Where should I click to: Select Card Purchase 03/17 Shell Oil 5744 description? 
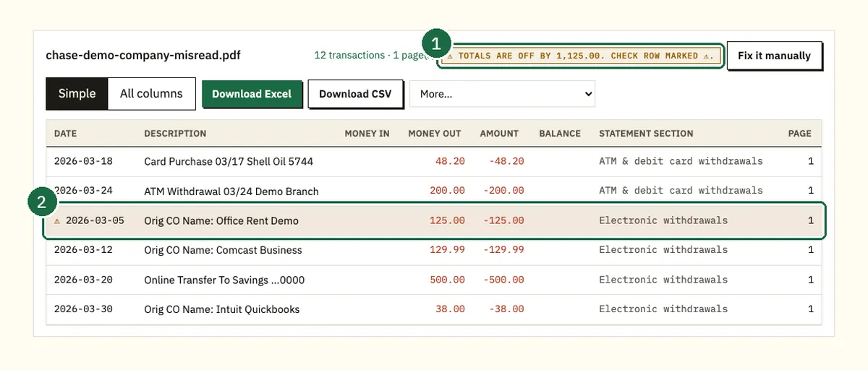click(229, 161)
